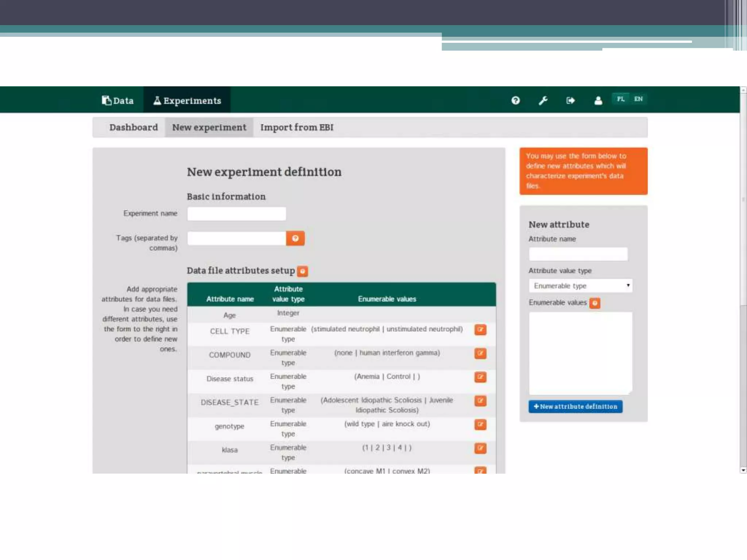Image resolution: width=747 pixels, height=560 pixels.
Task: Click the tags help icon button
Action: pos(295,238)
